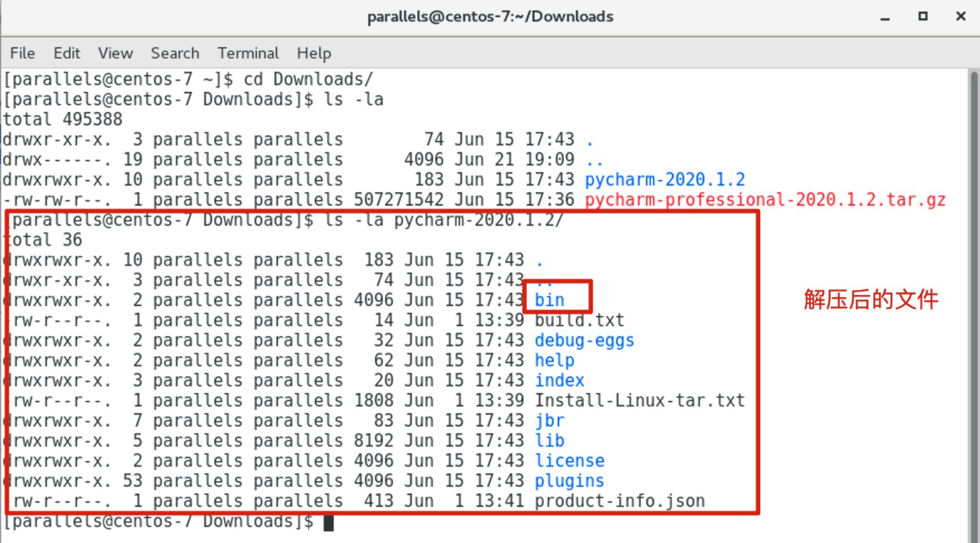Click the size value 1808 in Install-Linux row
This screenshot has height=543, width=980.
tap(374, 400)
